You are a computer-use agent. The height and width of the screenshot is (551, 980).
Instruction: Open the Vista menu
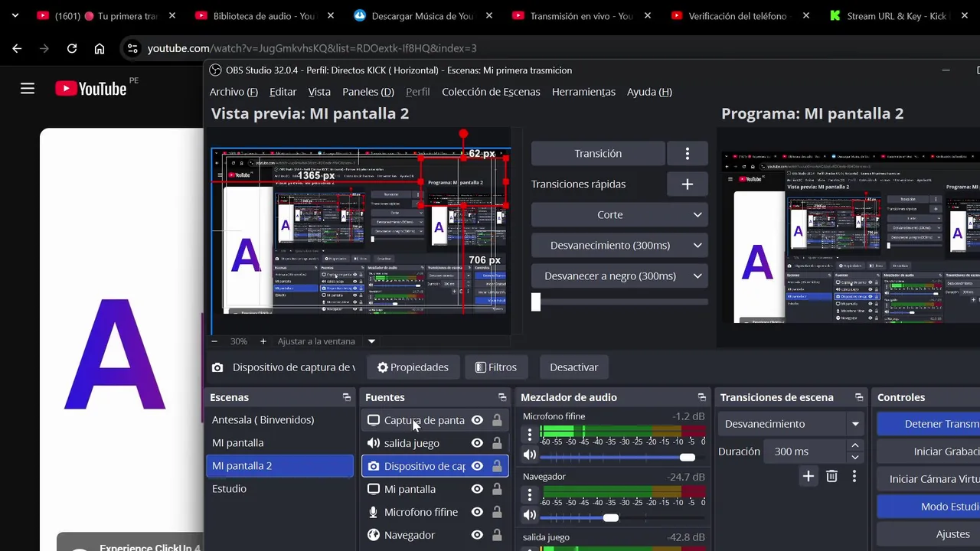(x=319, y=92)
